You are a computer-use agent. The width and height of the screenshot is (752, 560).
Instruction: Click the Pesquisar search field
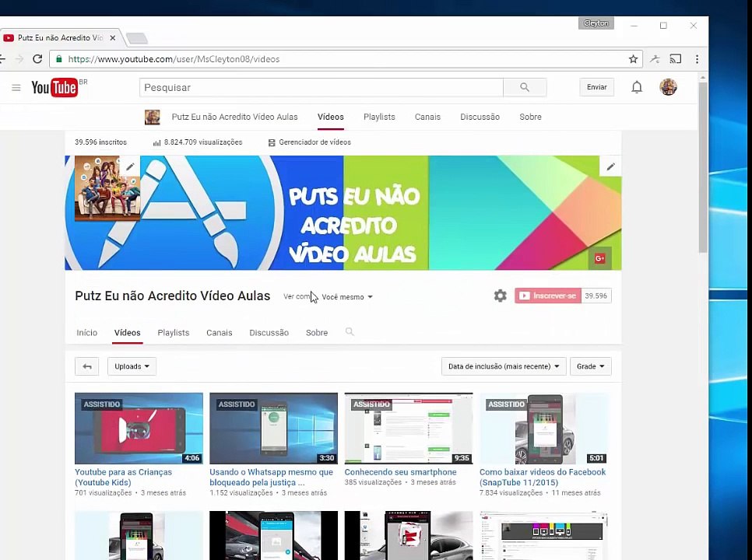click(x=322, y=88)
